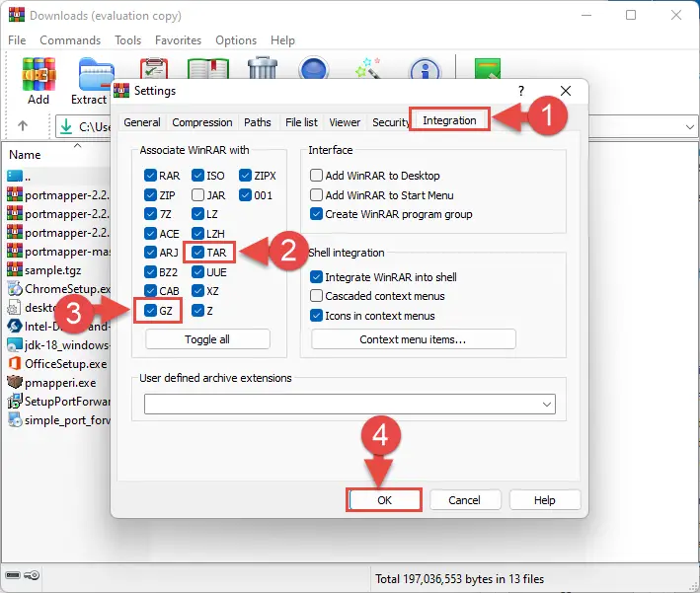Switch to the Viewer tab
The height and width of the screenshot is (593, 700).
point(345,122)
